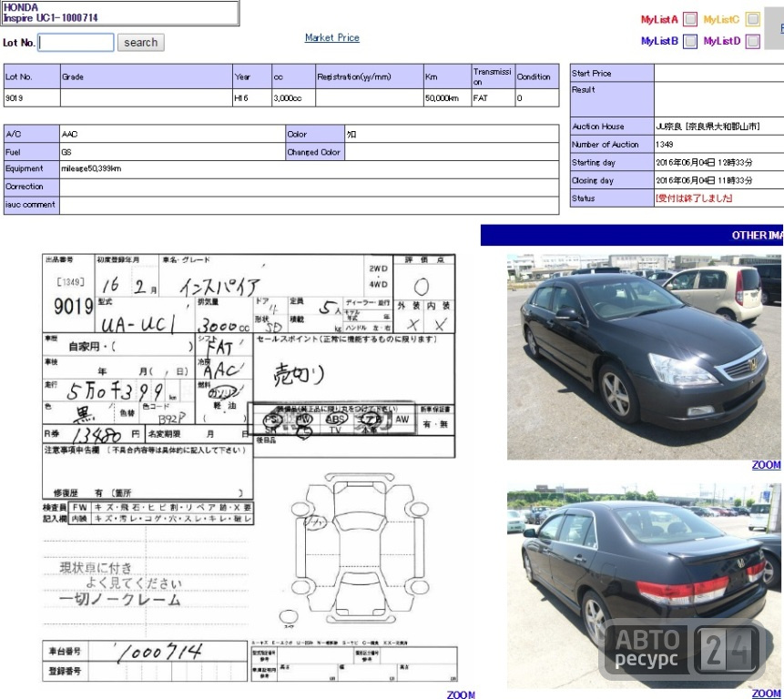The image size is (784, 699).
Task: Click ZOOM link under auction sheet
Action: [461, 694]
